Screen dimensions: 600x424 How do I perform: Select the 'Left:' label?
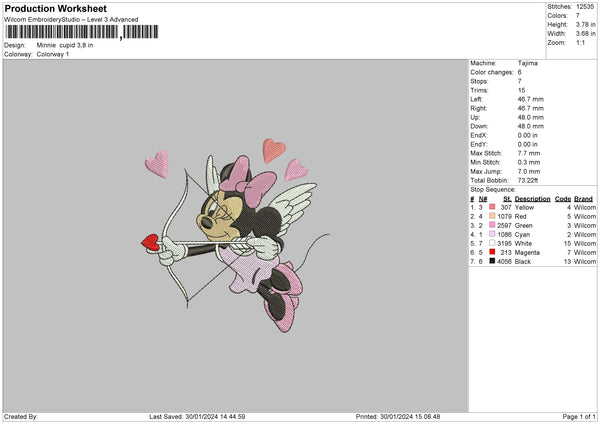tap(476, 99)
